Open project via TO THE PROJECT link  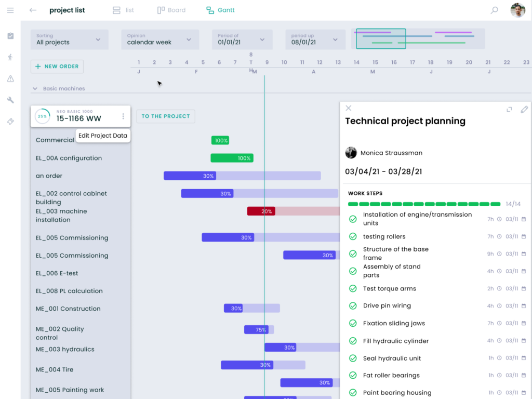[x=165, y=116]
